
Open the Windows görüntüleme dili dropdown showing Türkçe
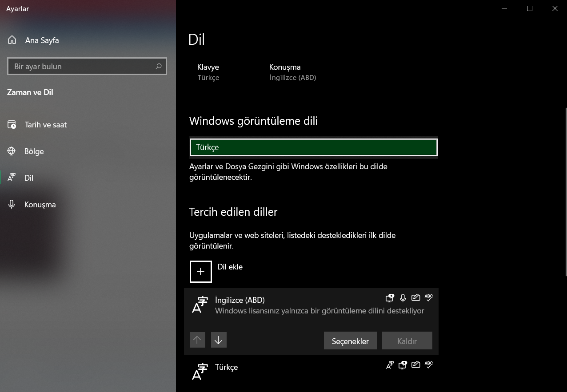(x=313, y=147)
